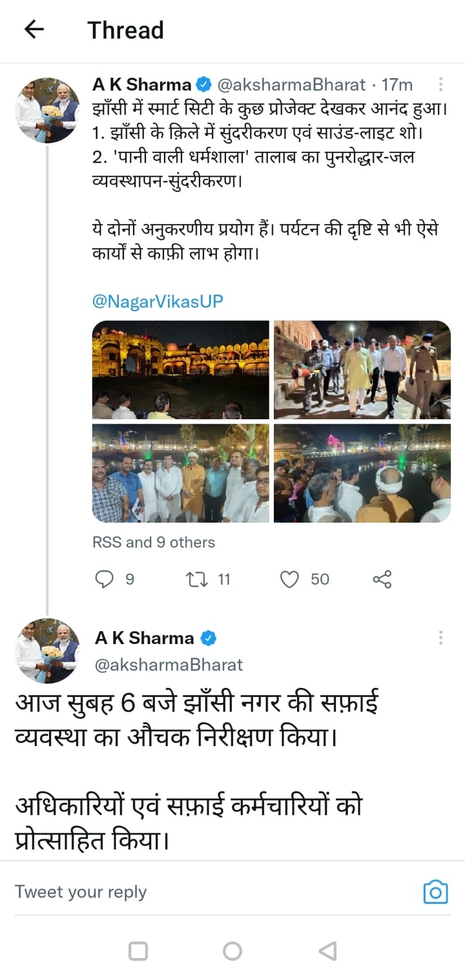Screen dimensions: 465x980
Task: Like the tweet with 50 likes
Action: click(x=289, y=579)
